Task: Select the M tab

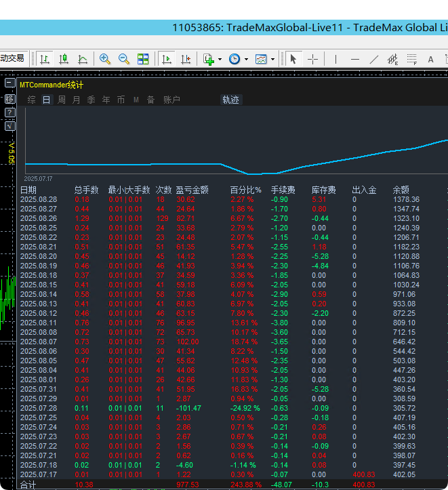Action: pos(136,100)
